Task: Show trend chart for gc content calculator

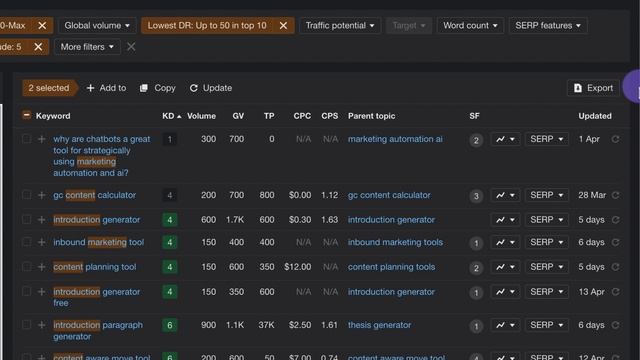Action: click(505, 196)
